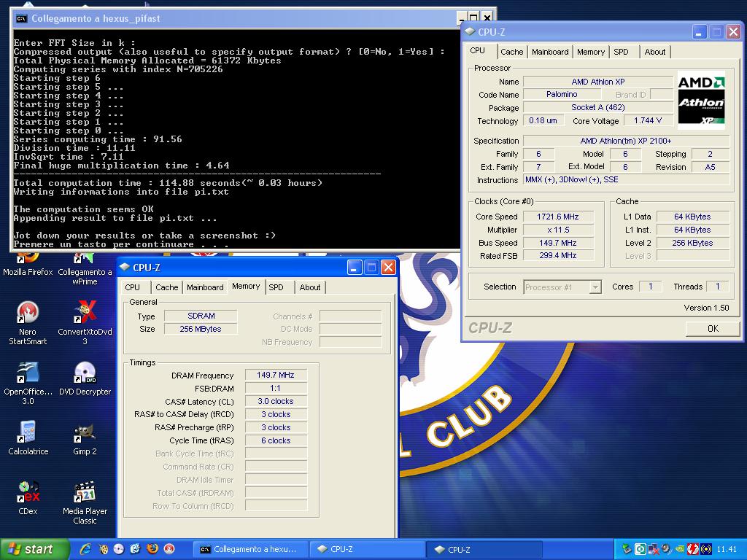This screenshot has width=747, height=560.
Task: Click the memory Size field 256 MBytes
Action: coord(201,329)
